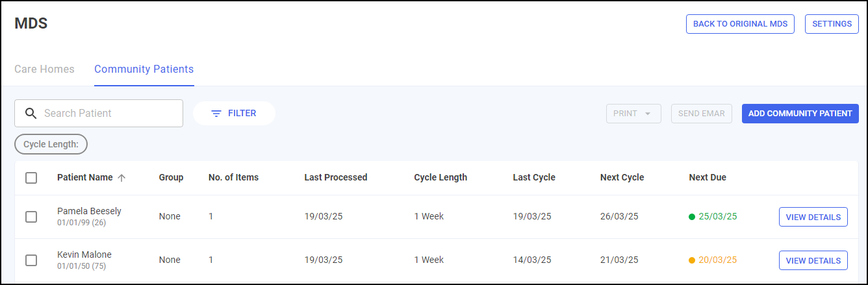This screenshot has width=868, height=285.
Task: View details for Kevin Malone
Action: (x=813, y=260)
